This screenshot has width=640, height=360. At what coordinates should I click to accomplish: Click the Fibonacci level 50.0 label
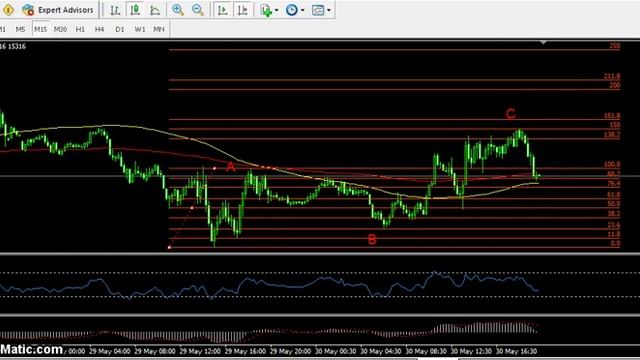tap(614, 204)
